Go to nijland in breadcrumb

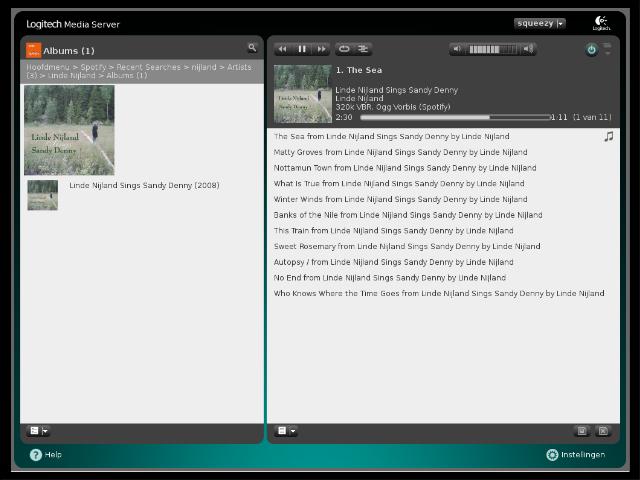[x=204, y=67]
